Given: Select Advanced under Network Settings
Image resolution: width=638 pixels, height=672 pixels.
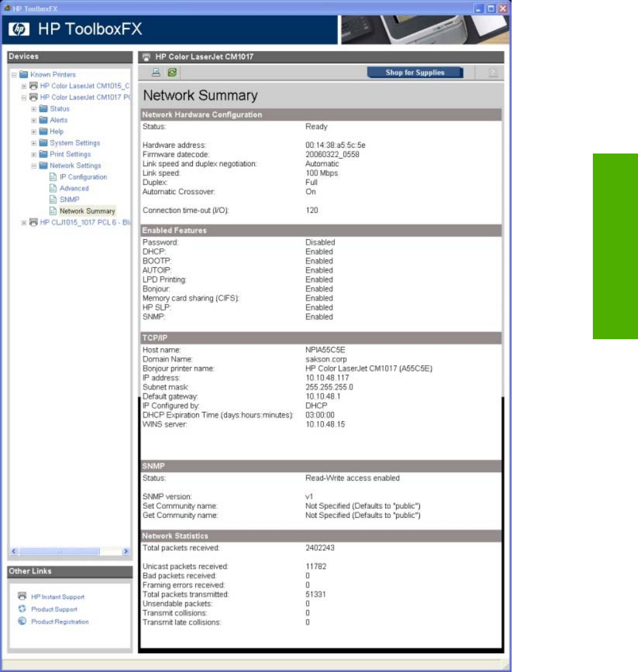Looking at the screenshot, I should point(74,188).
